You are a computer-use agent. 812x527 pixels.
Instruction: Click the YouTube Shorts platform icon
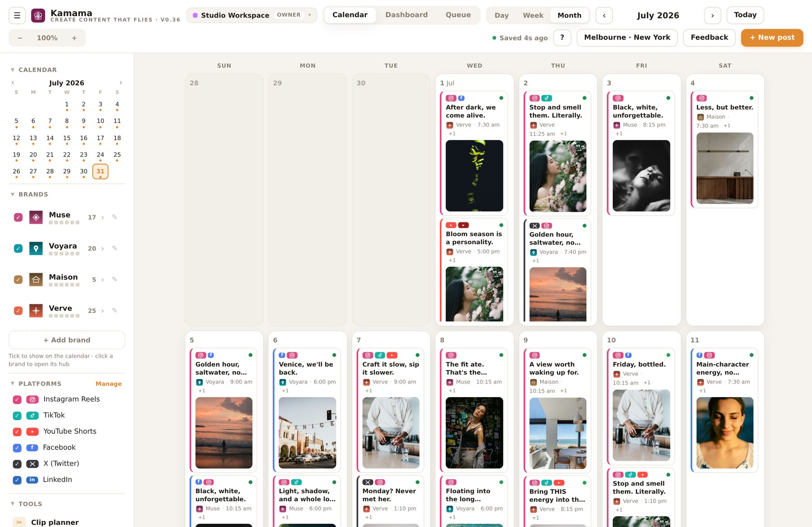tap(32, 432)
